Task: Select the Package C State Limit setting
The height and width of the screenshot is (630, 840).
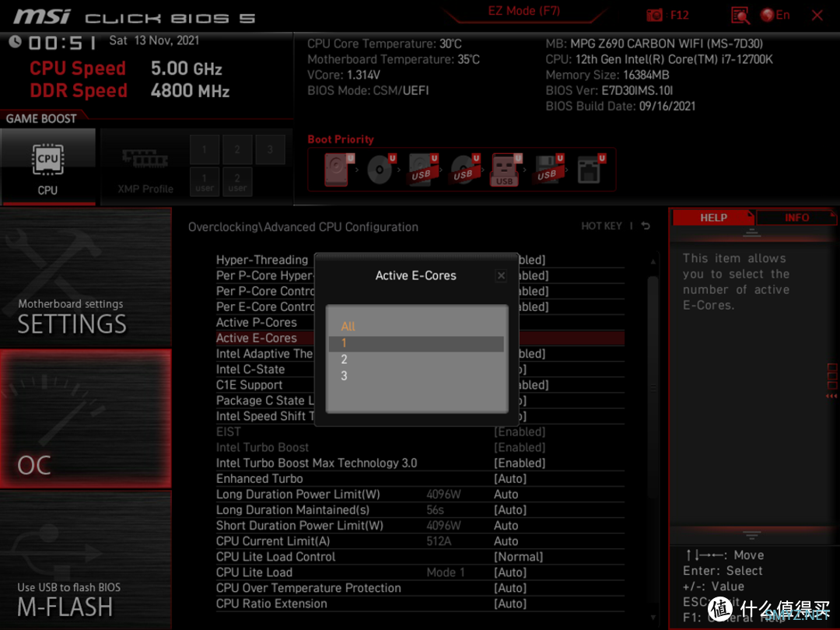Action: coord(264,401)
